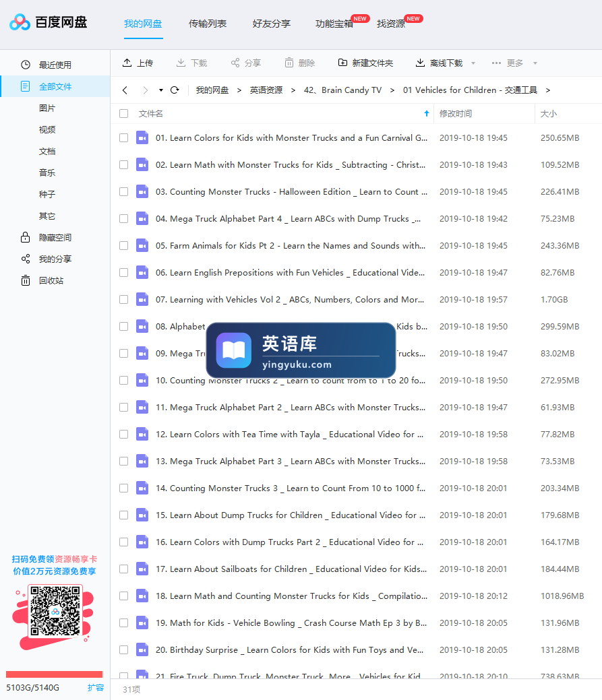Image resolution: width=602 pixels, height=700 pixels.
Task: Check the box for 14. Counting Monster Trucks 3
Action: click(x=124, y=488)
